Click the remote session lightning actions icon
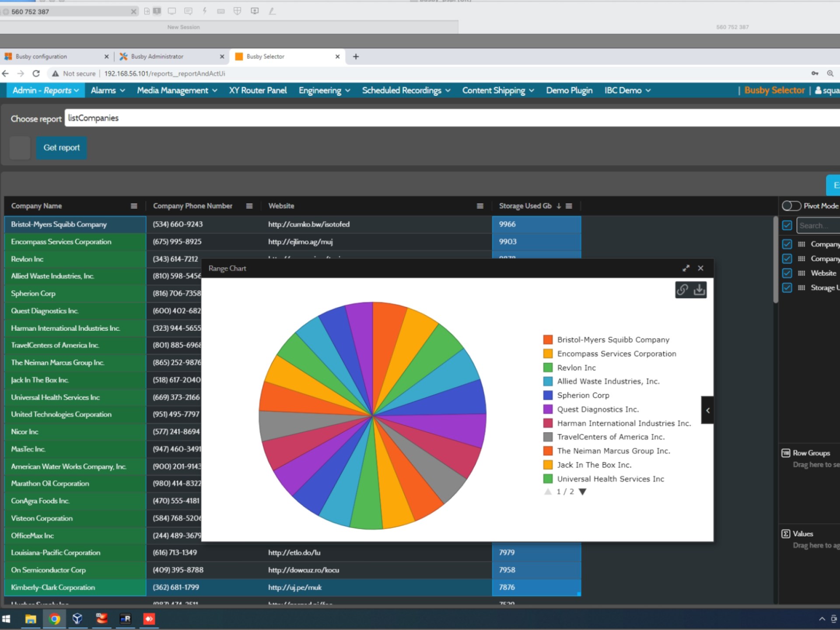Screen dimensions: 840x630 (x=204, y=11)
